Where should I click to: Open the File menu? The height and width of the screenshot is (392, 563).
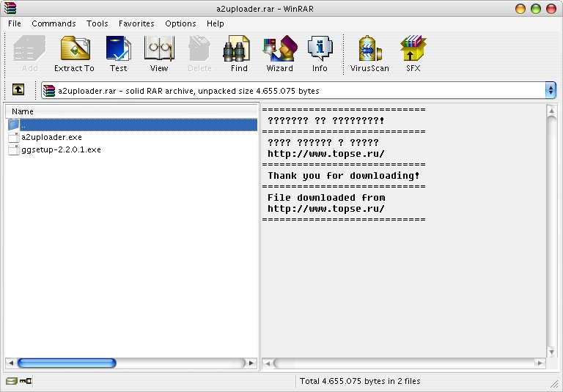pos(15,23)
